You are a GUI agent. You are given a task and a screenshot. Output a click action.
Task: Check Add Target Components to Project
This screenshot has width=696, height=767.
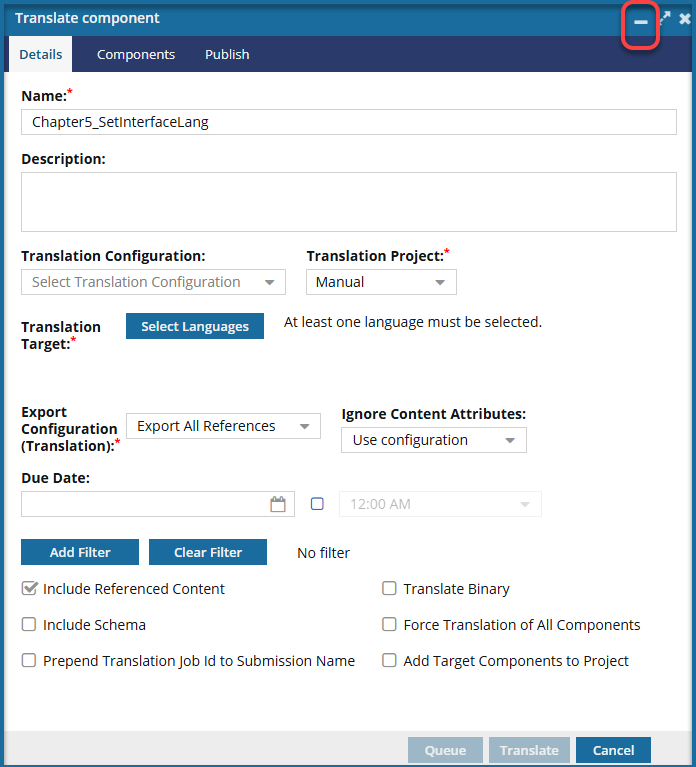point(390,661)
